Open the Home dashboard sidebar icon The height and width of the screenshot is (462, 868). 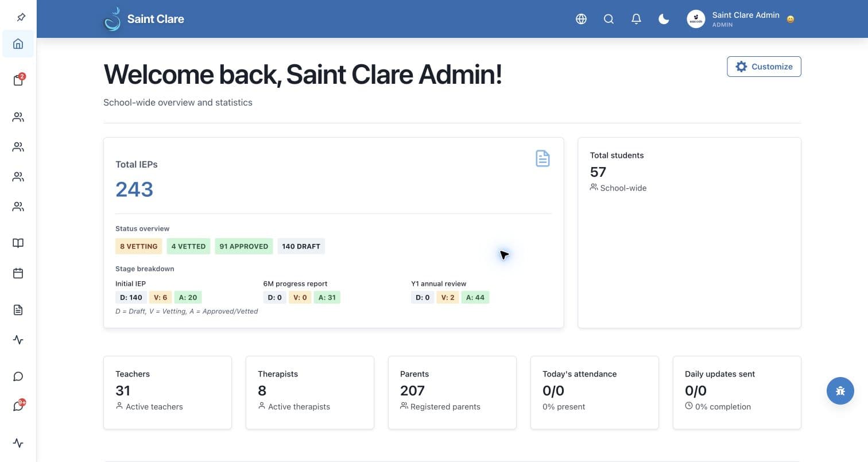18,44
